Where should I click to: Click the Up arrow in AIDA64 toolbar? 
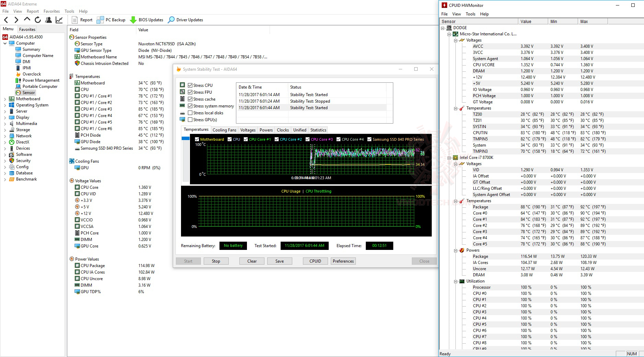27,20
